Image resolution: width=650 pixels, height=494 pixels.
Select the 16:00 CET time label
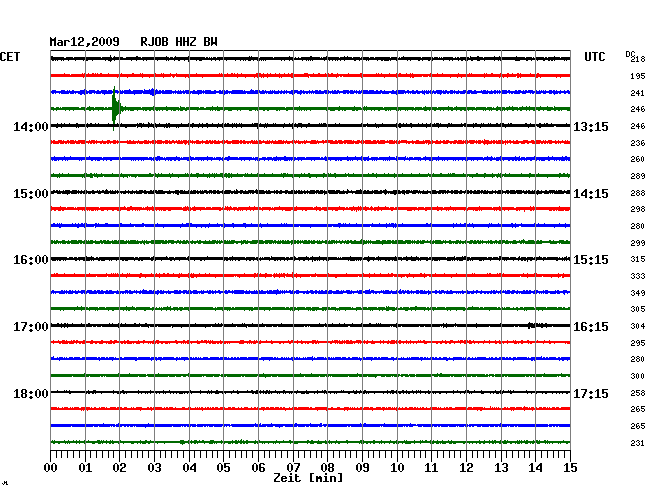(31, 260)
